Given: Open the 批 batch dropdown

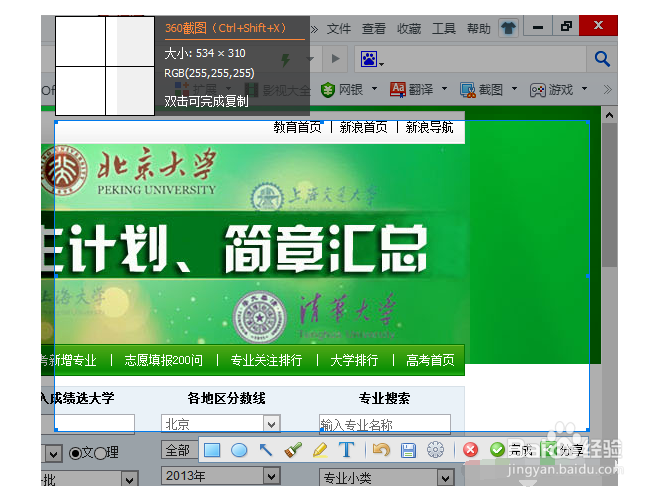Looking at the screenshot, I should click(x=89, y=479).
